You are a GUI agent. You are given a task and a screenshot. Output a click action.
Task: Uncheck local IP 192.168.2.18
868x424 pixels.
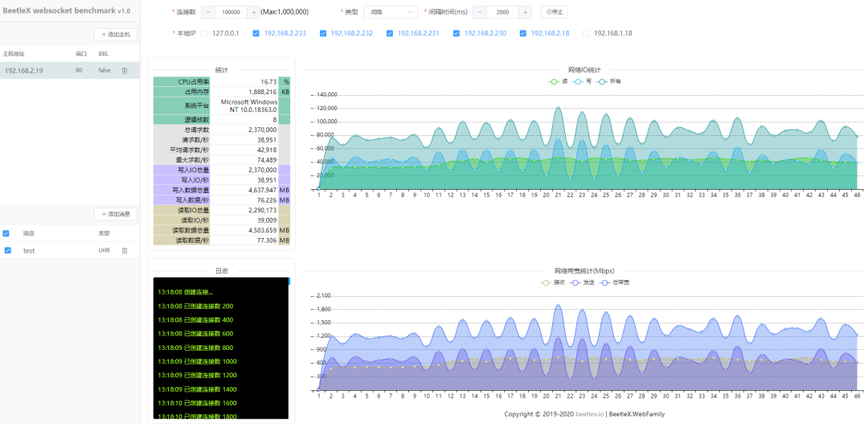522,33
